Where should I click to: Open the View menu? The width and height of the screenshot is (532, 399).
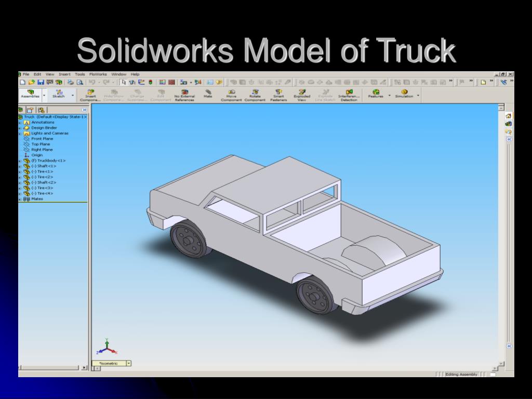pyautogui.click(x=50, y=74)
